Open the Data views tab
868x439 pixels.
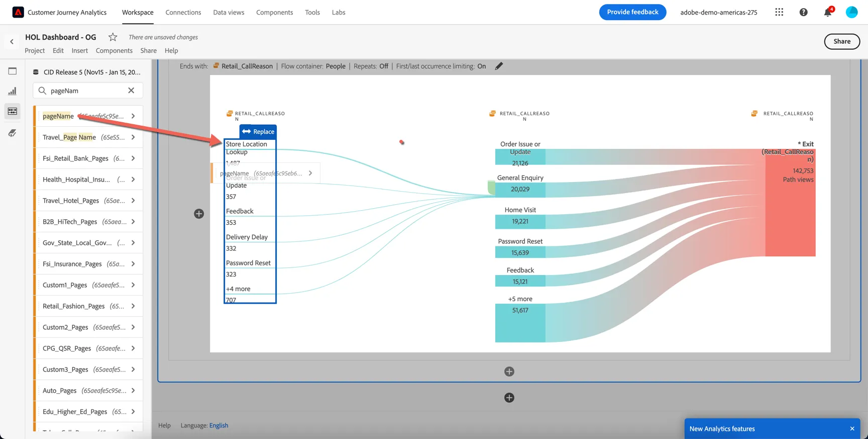pyautogui.click(x=229, y=12)
